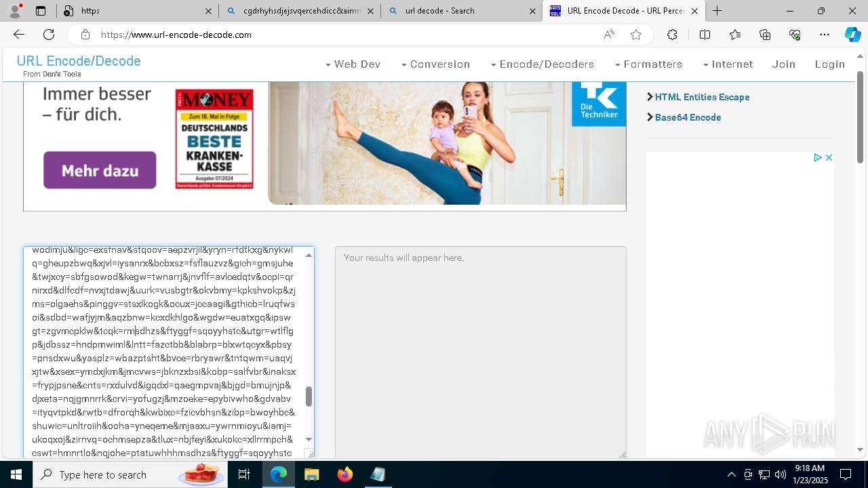Close the 'https' tab
Screen dimensions: 868x488
pos(208,11)
